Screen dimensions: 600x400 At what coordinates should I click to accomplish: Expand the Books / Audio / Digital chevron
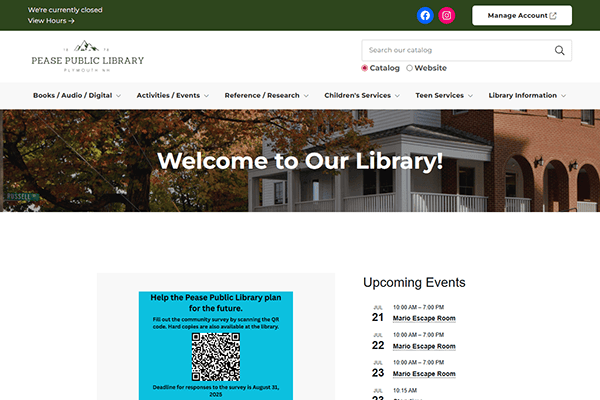(x=119, y=96)
